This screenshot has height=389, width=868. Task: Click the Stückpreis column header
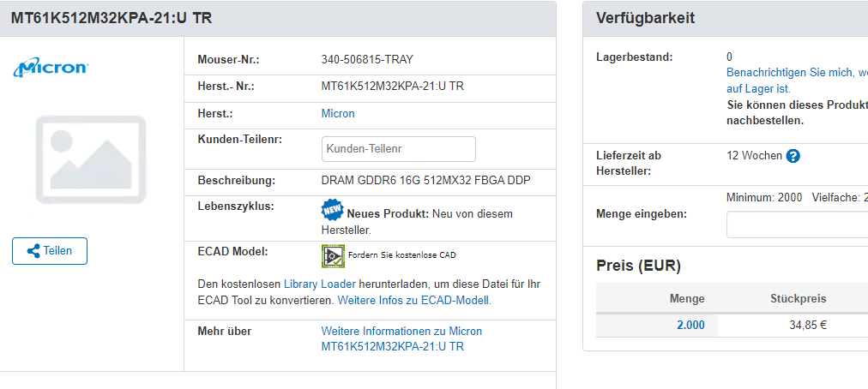[x=799, y=299]
